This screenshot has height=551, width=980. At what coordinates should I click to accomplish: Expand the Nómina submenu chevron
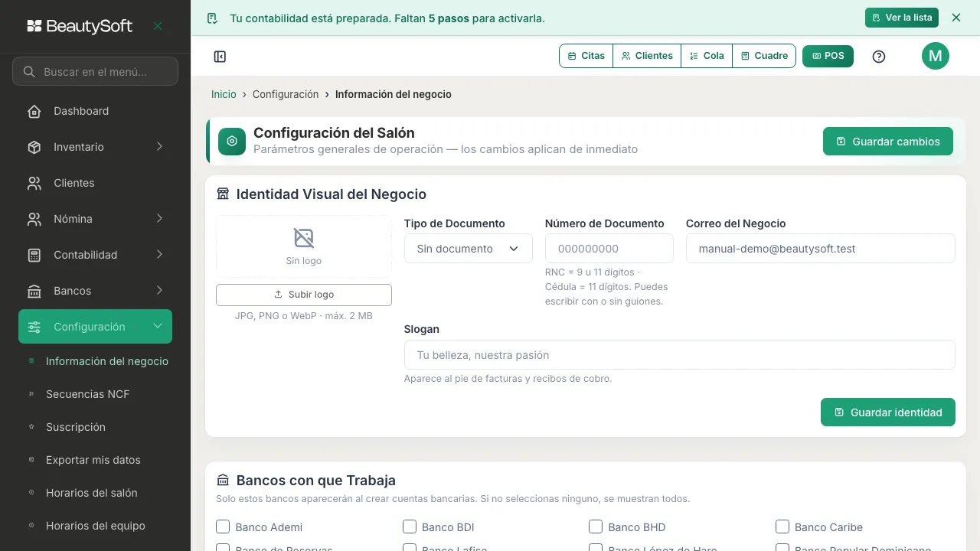(x=159, y=218)
